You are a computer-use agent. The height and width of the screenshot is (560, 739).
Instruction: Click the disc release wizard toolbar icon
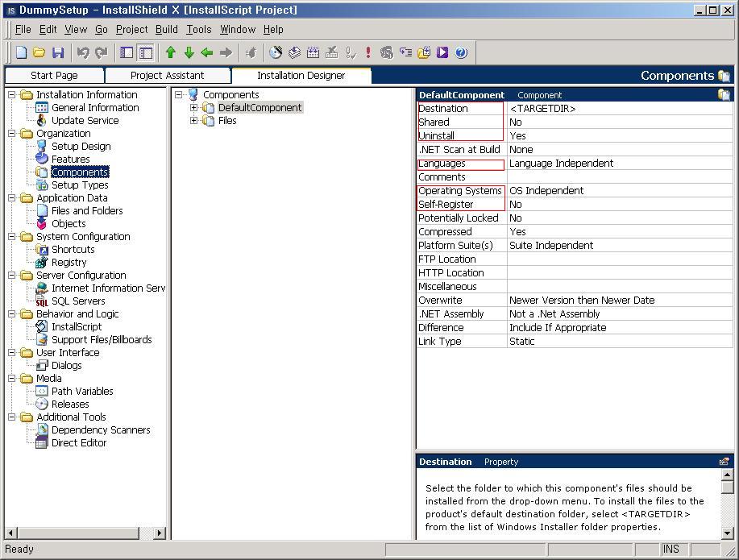[276, 52]
